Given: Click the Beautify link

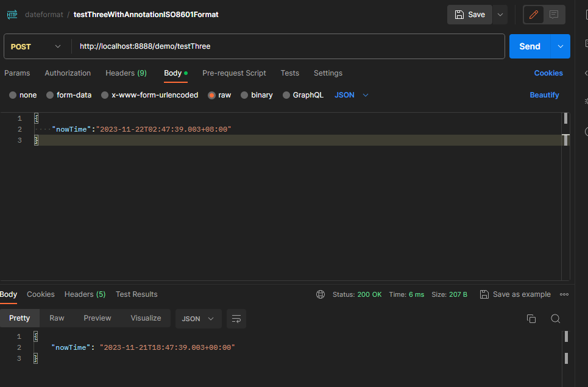Looking at the screenshot, I should 544,95.
